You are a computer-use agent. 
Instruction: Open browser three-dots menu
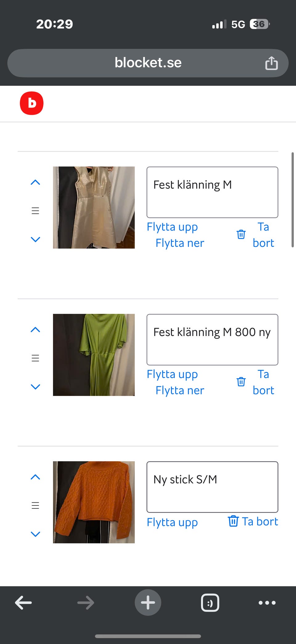(x=267, y=603)
